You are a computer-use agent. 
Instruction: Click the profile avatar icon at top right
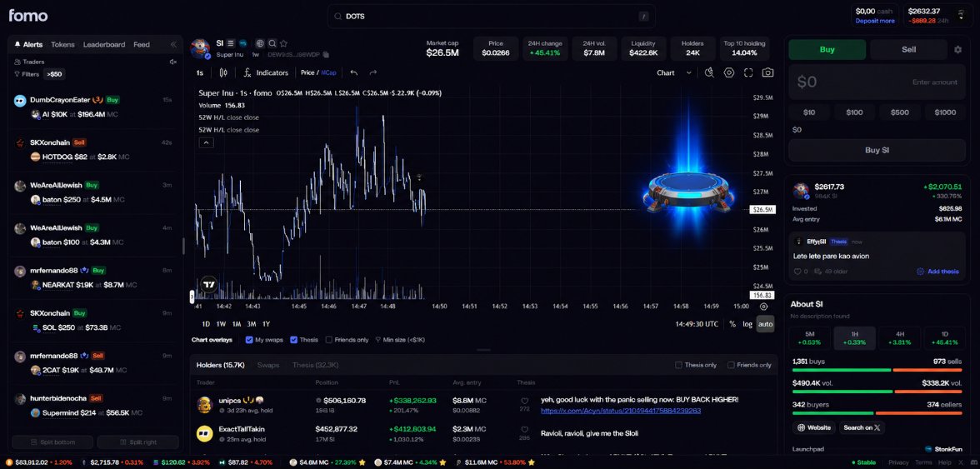point(961,14)
